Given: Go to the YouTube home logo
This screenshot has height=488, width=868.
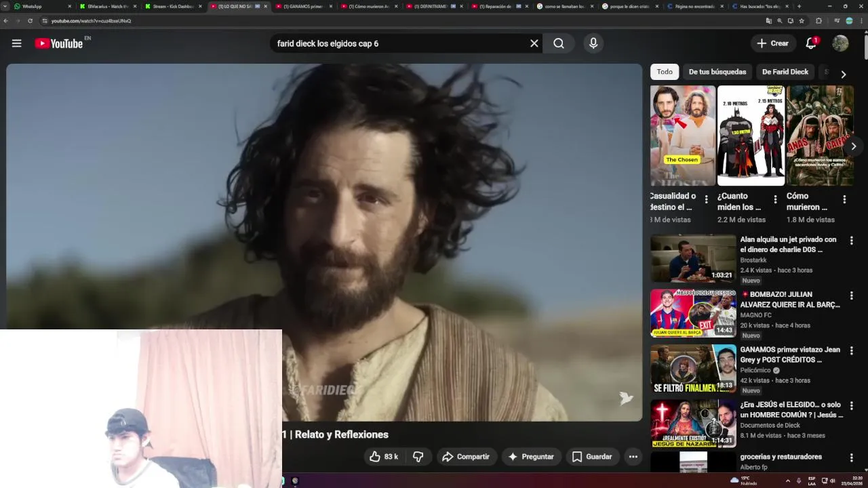Looking at the screenshot, I should tap(59, 43).
